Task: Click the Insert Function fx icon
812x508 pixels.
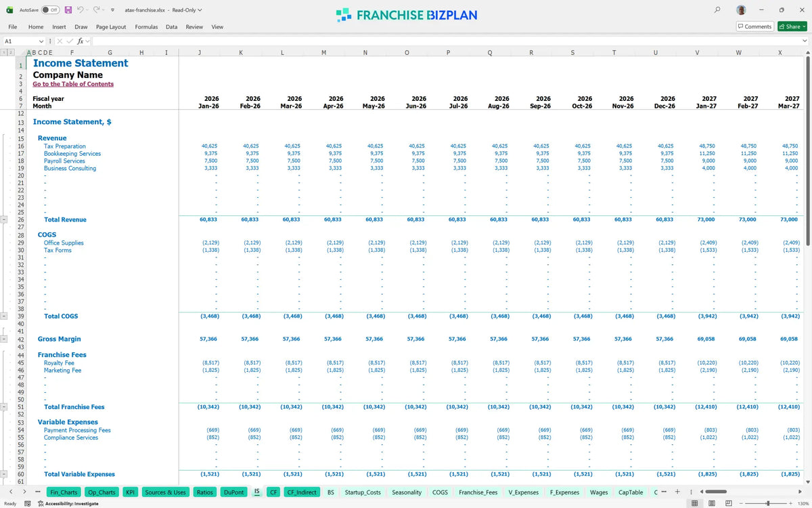Action: click(x=80, y=41)
